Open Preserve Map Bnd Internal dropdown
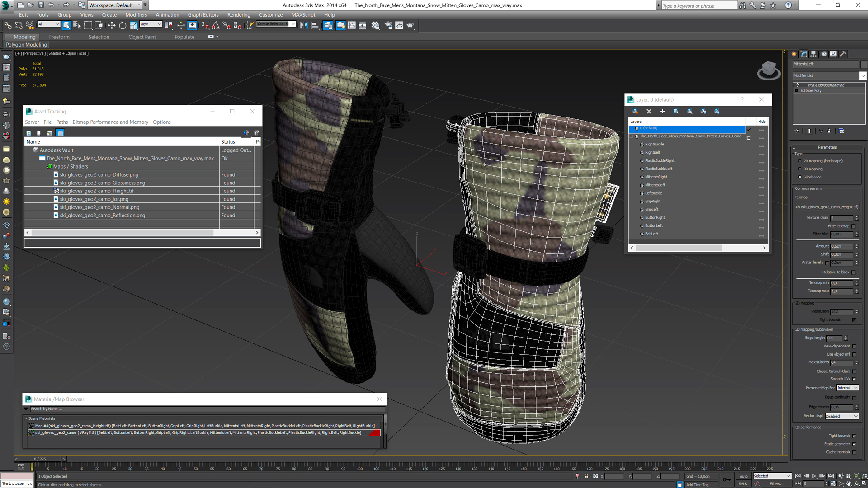Screen dimensions: 868x488 pyautogui.click(x=847, y=388)
